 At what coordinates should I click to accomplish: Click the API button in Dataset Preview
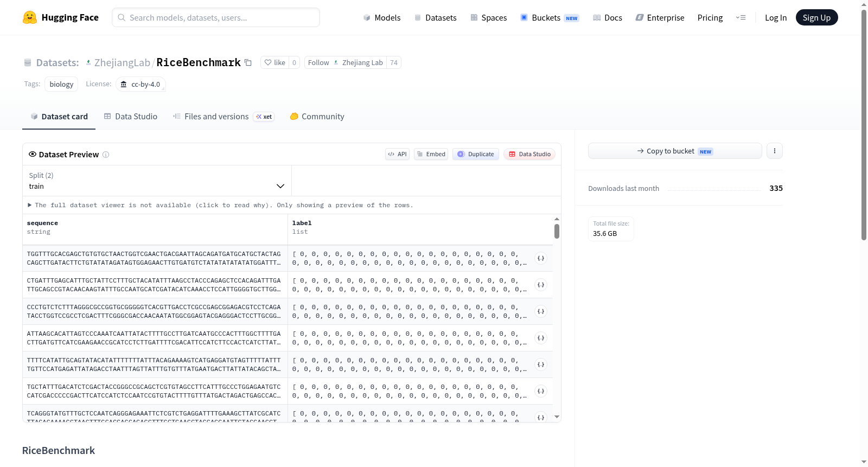pos(397,154)
